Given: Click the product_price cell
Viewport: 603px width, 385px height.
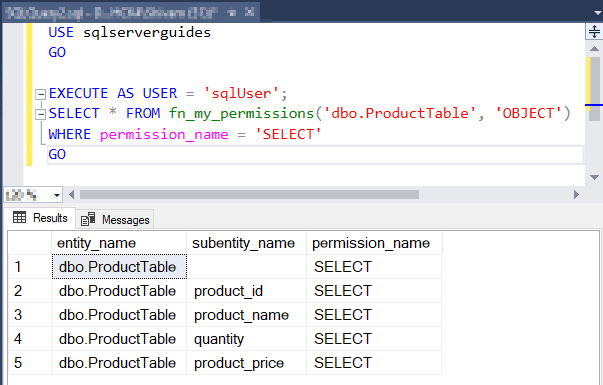Looking at the screenshot, I should click(x=247, y=363).
